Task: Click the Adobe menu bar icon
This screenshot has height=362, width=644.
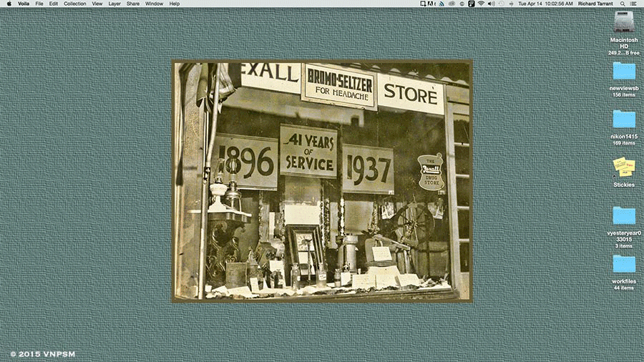Action: 431,4
